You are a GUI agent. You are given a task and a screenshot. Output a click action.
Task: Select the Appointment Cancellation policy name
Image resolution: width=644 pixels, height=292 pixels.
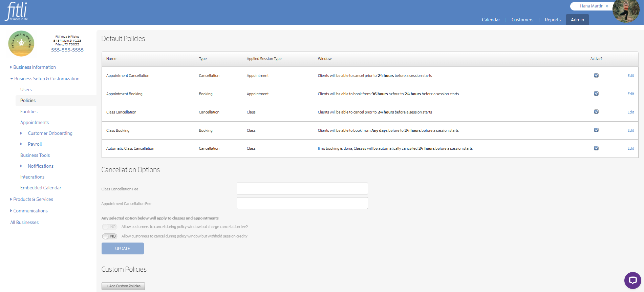[128, 76]
